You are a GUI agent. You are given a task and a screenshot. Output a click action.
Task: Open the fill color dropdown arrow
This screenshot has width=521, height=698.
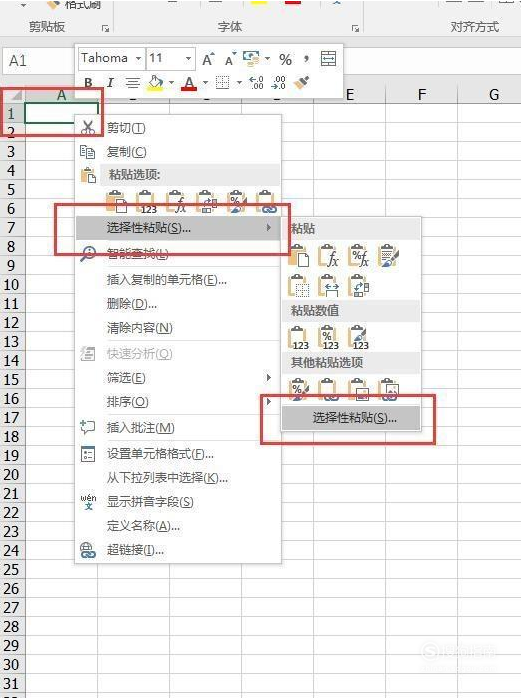(x=171, y=82)
